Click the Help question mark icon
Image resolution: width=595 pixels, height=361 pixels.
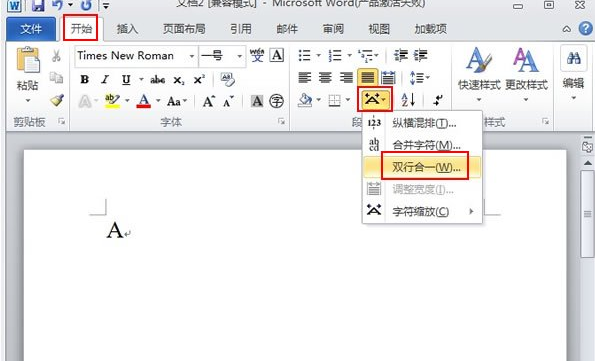pos(586,29)
